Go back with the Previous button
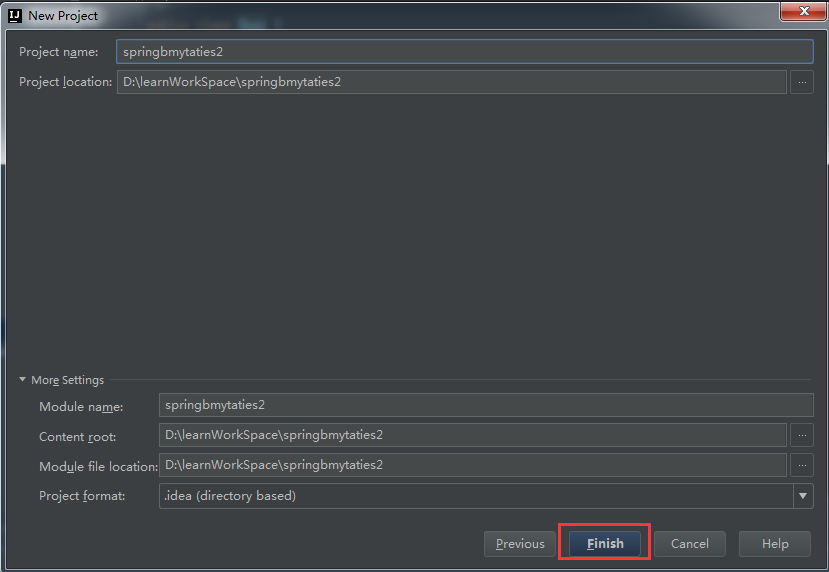 pos(520,544)
